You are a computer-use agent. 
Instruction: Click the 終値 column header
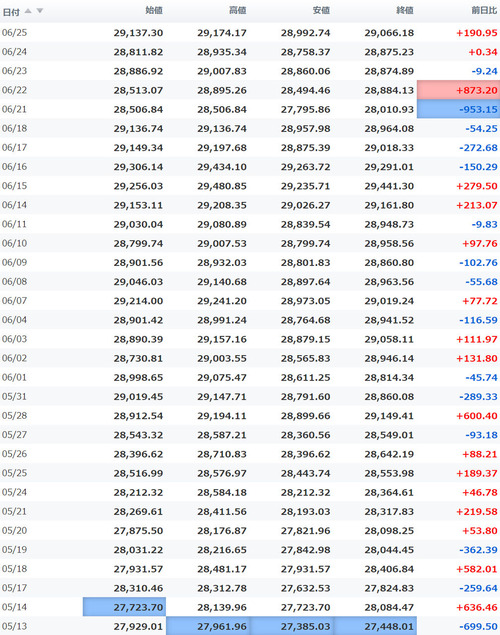(x=405, y=11)
